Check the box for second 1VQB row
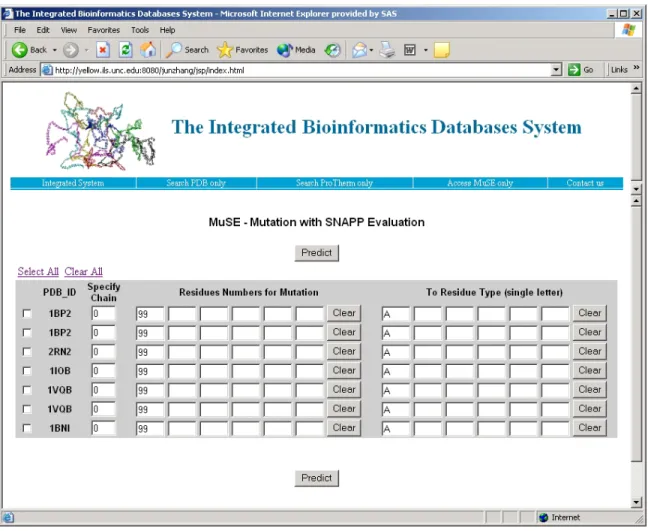The image size is (648, 531). 27,409
